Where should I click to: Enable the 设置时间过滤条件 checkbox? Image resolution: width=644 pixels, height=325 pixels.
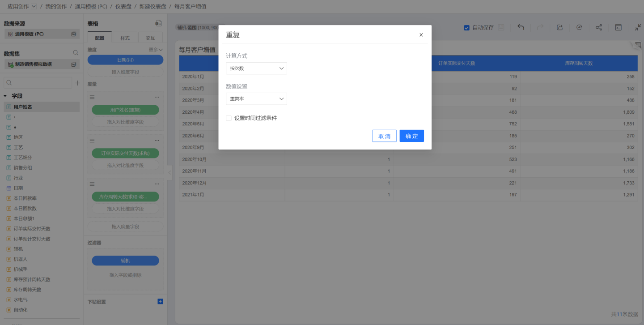coord(229,118)
